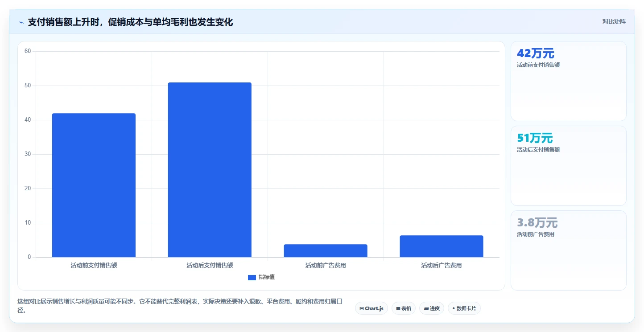Click the 活动前广告费用 caption in third card

(536, 234)
